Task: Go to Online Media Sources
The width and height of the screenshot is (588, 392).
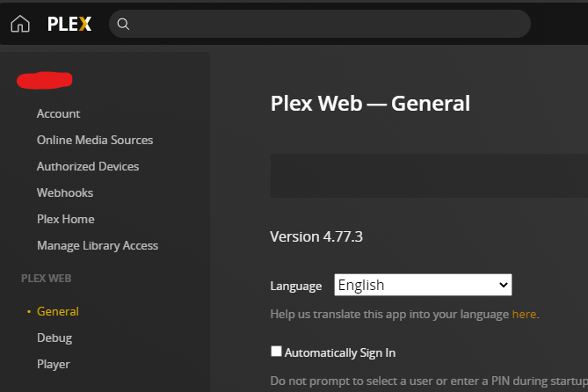Action: 95,140
